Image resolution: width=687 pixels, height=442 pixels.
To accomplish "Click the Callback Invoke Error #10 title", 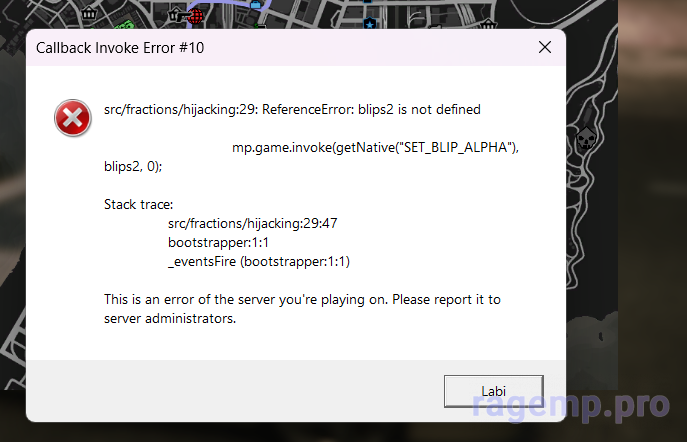I will 120,48.
